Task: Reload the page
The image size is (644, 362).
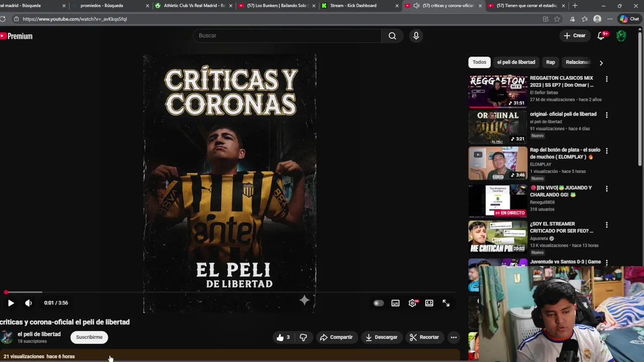Action: pyautogui.click(x=3, y=19)
